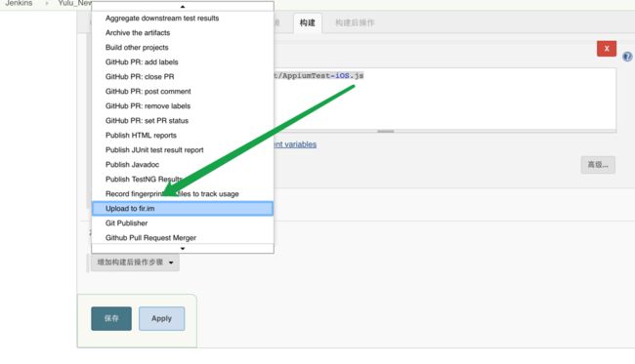The image size is (635, 364).
Task: Select Aggregate downstream test results option
Action: coord(183,19)
